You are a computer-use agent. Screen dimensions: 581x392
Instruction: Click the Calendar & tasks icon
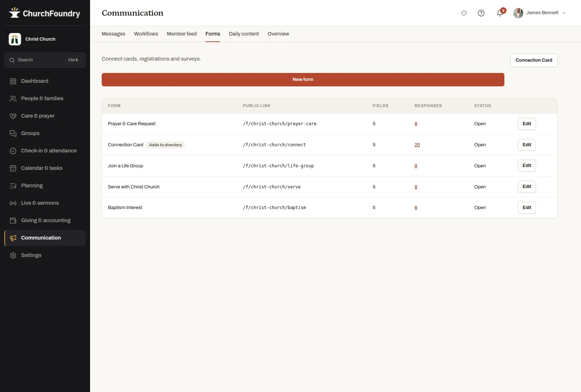[x=13, y=168]
